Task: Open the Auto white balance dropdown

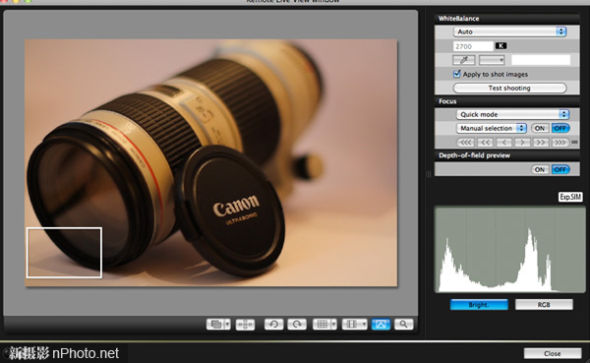Action: pos(510,32)
